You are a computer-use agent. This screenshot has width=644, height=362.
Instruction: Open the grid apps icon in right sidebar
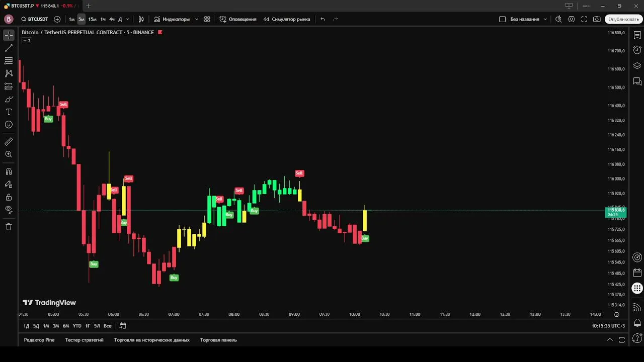[x=637, y=289]
